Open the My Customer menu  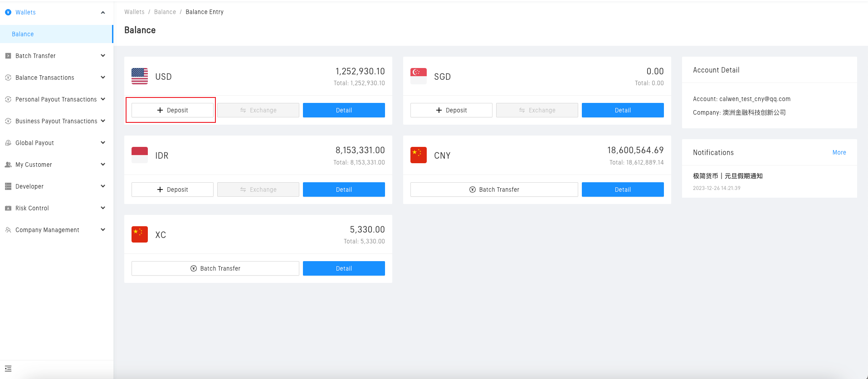tap(34, 165)
